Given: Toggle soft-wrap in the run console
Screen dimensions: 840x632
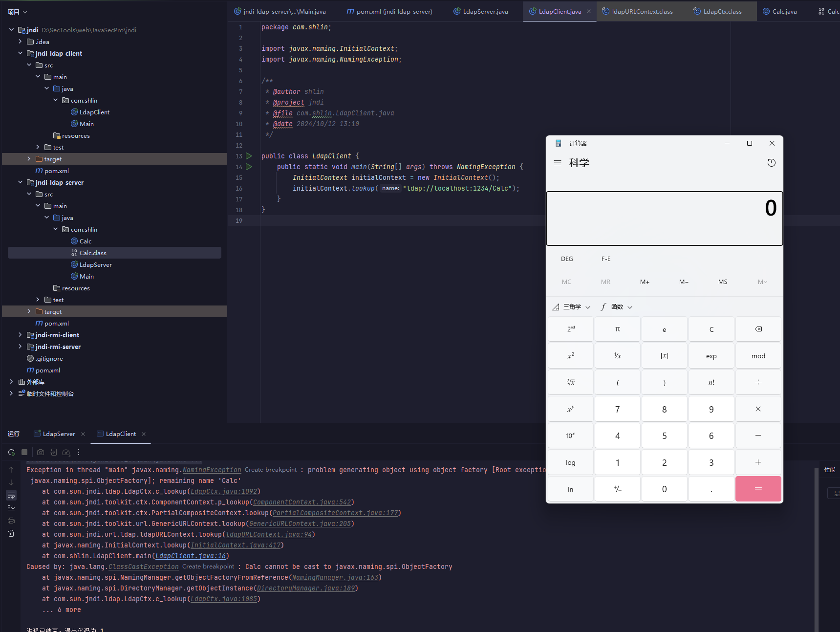Looking at the screenshot, I should 11,495.
